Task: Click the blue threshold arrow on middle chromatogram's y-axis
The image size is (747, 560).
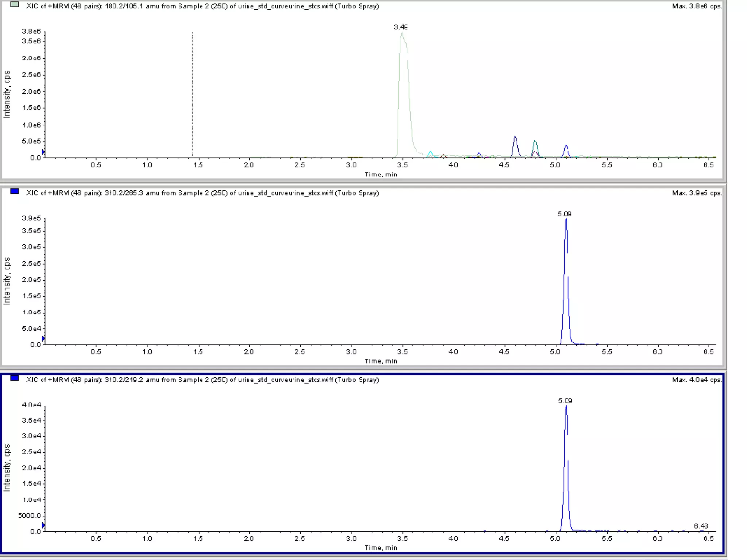Action: click(x=43, y=339)
